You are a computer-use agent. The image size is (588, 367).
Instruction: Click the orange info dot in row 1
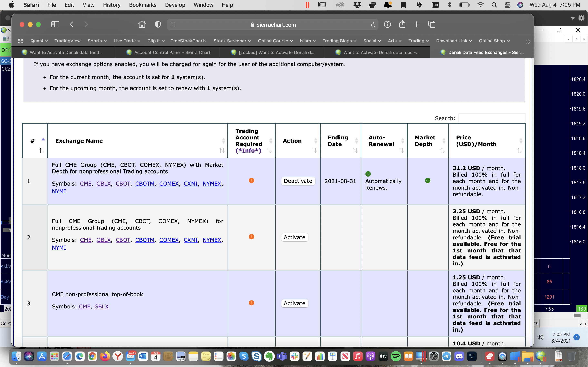pyautogui.click(x=252, y=180)
